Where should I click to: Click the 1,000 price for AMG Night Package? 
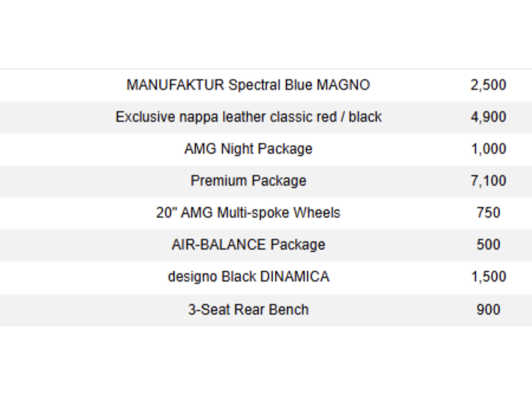488,149
